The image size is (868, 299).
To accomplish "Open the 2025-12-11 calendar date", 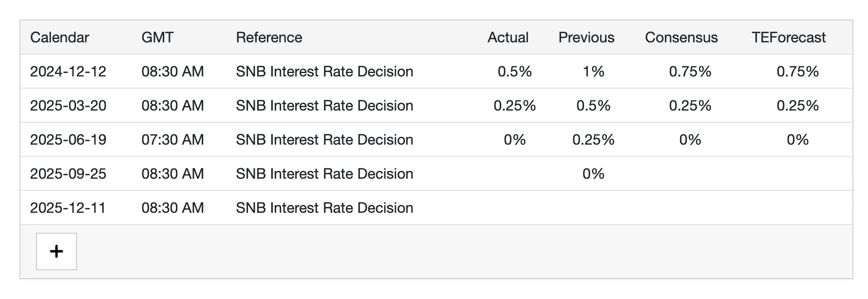I will pos(68,208).
